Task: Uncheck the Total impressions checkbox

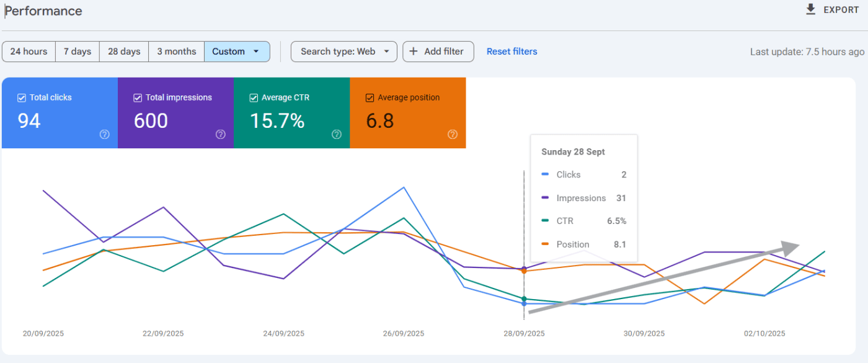Action: click(138, 97)
